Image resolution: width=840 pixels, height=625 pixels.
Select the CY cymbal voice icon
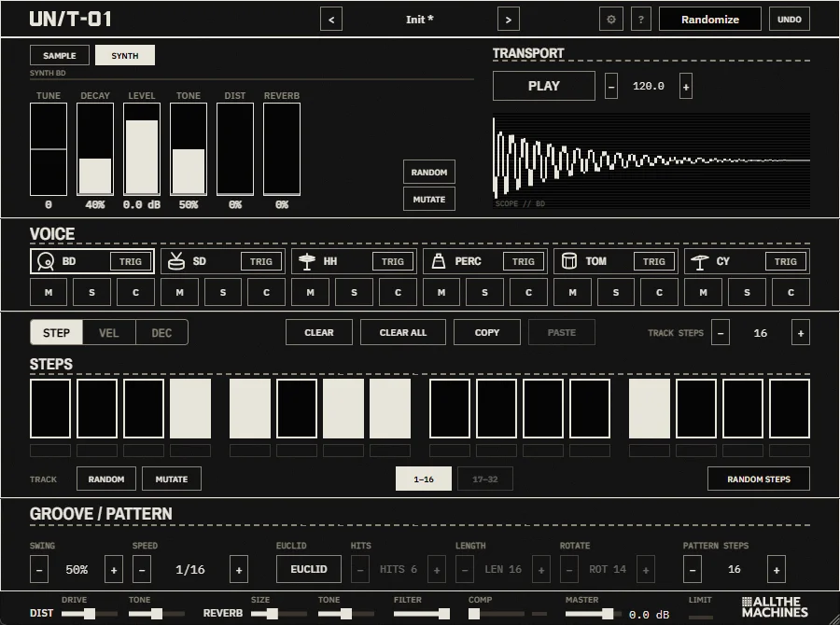700,261
